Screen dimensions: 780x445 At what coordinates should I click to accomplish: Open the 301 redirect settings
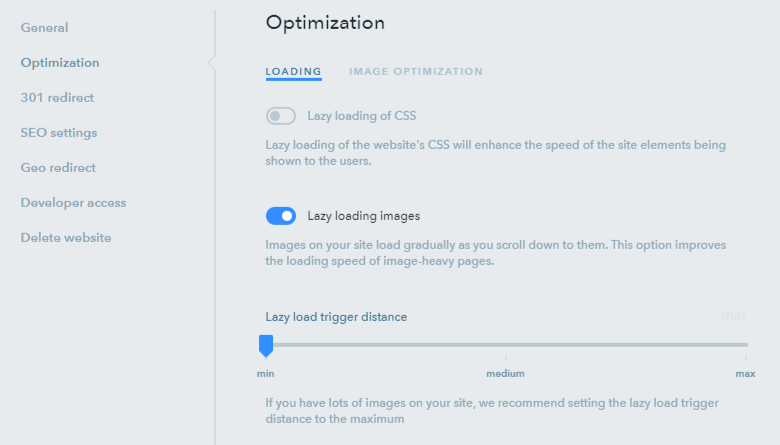click(x=57, y=97)
